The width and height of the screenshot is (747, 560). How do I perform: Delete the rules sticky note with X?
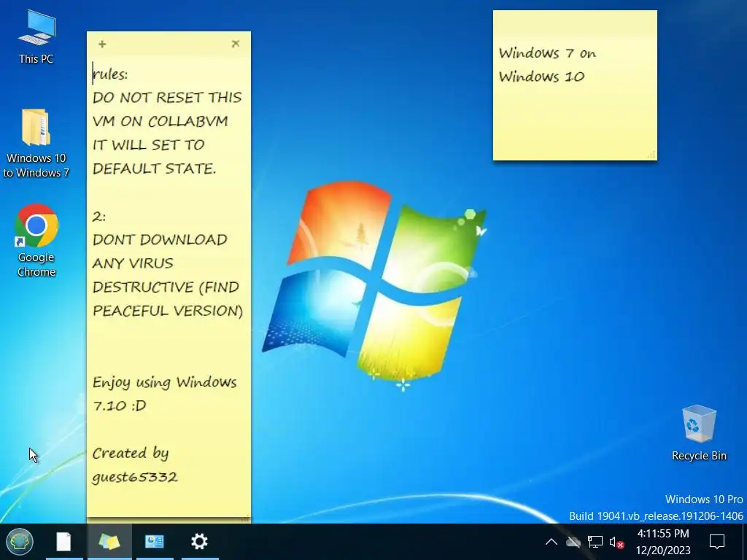pyautogui.click(x=236, y=44)
